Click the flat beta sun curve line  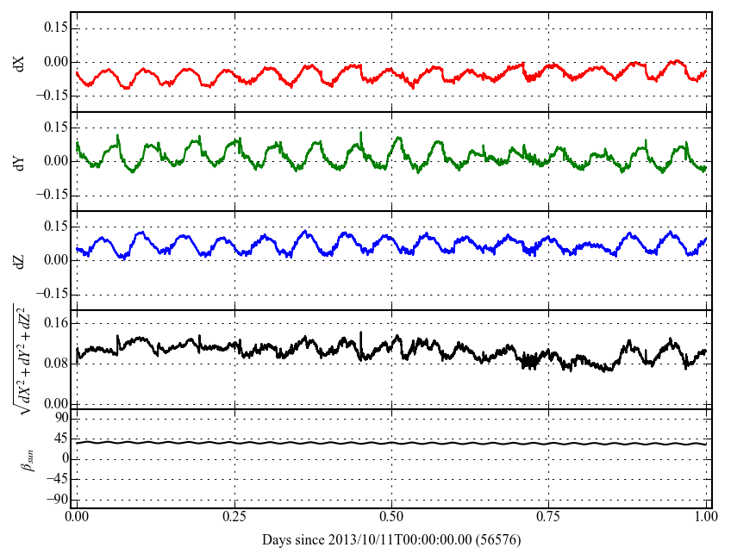click(x=391, y=443)
